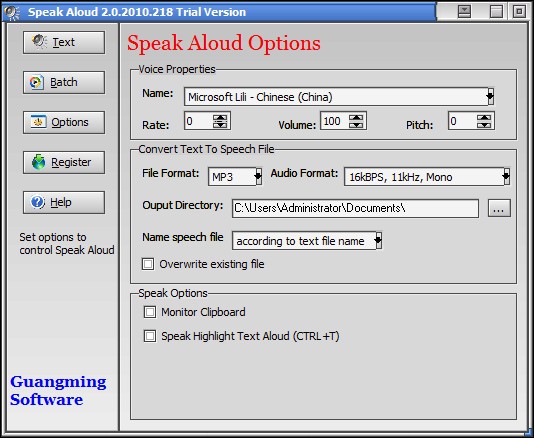
Task: Click the Speak Aloud title bar app icon
Action: point(12,13)
